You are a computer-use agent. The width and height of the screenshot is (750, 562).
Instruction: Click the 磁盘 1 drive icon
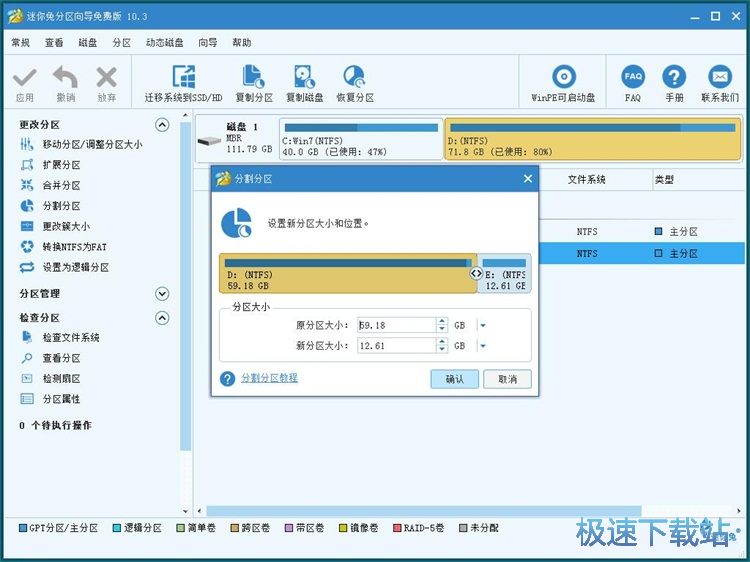coord(209,140)
